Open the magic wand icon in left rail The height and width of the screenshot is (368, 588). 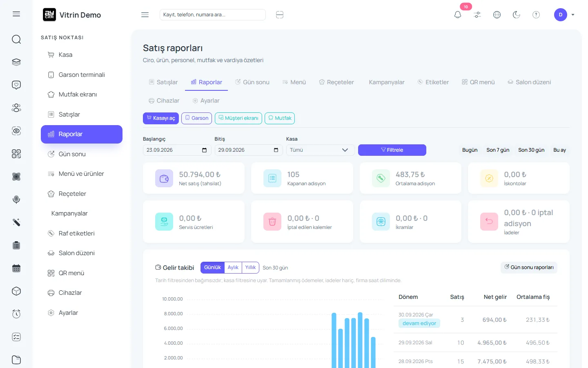coord(16,222)
